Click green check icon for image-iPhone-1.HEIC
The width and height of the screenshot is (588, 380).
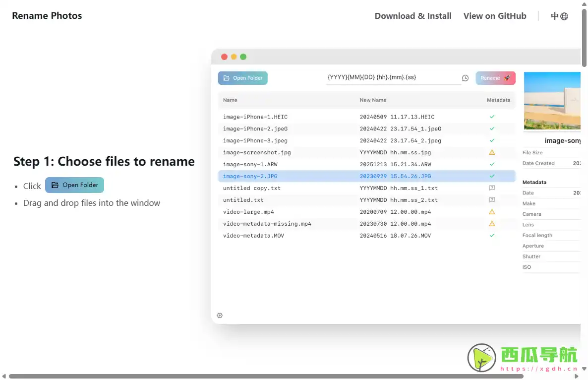pos(492,117)
